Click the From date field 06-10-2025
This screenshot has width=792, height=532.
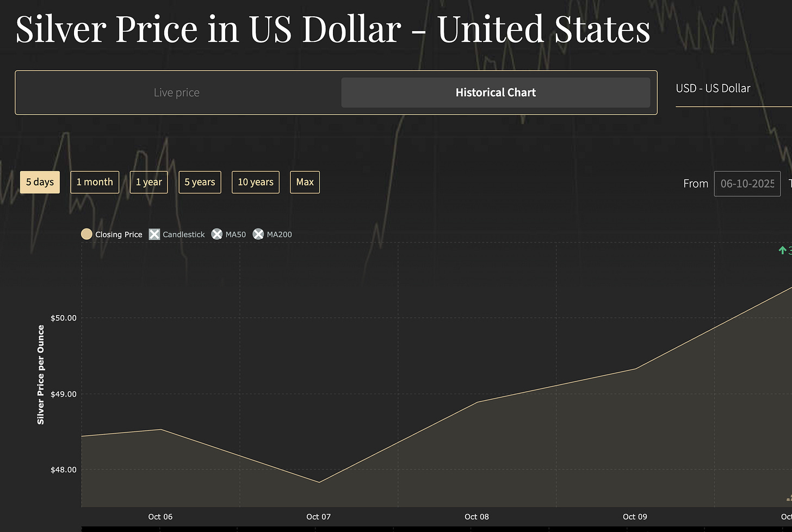pyautogui.click(x=747, y=184)
